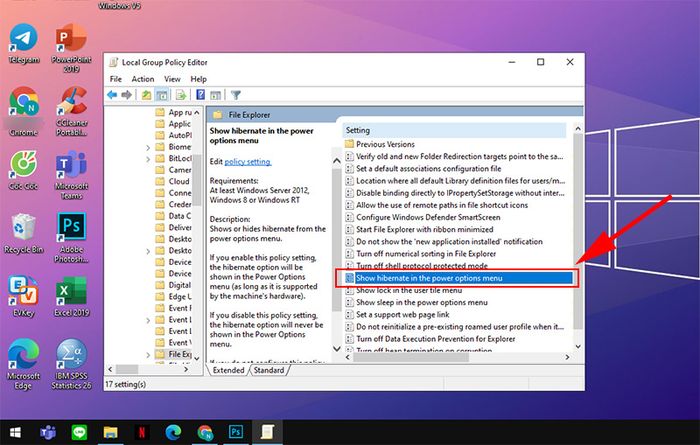Click settings list vertical scroll down arrow
Image resolution: width=700 pixels, height=445 pixels.
(x=578, y=346)
